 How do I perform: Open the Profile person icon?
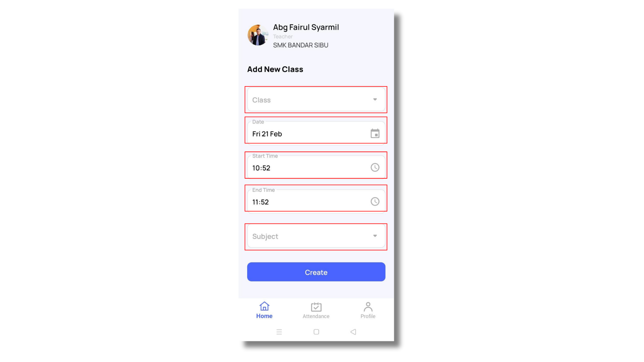(x=368, y=307)
